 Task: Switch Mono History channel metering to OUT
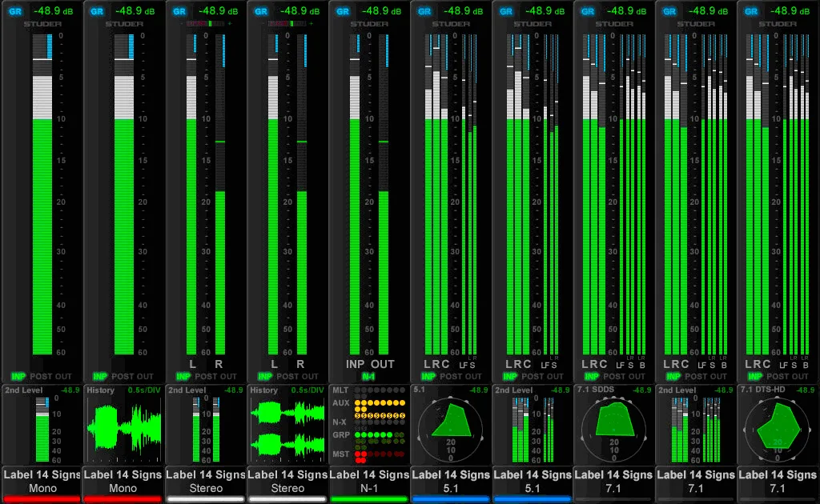tap(144, 376)
